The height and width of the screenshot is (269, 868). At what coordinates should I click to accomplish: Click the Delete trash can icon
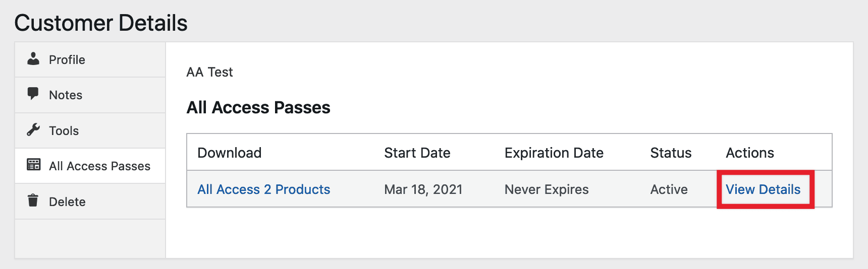tap(33, 200)
